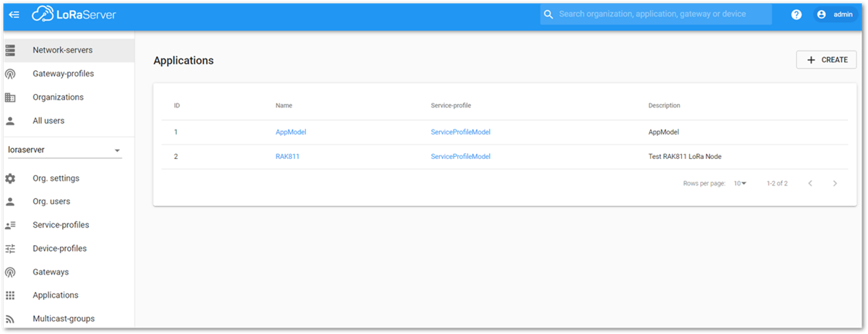Click the '1-2 of 2' pagination text
The image size is (868, 334).
[777, 184]
